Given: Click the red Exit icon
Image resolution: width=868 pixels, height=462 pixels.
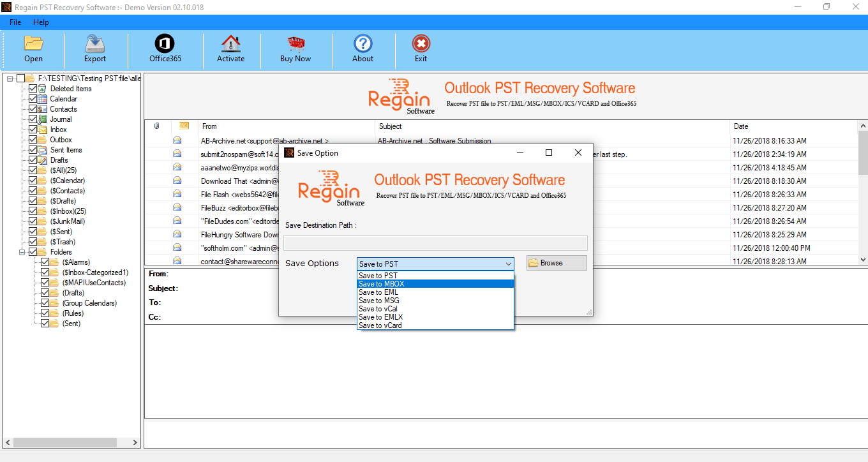Looking at the screenshot, I should [421, 44].
